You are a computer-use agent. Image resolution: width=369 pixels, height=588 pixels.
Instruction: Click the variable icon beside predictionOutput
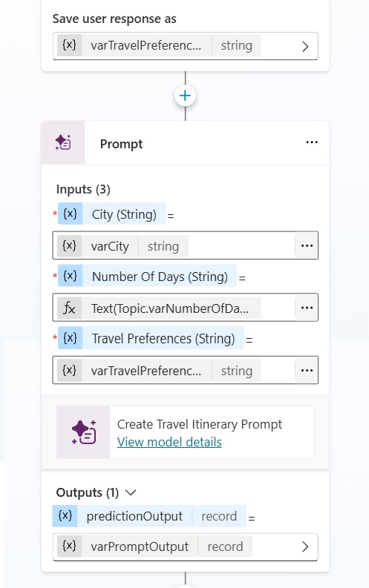click(x=65, y=516)
